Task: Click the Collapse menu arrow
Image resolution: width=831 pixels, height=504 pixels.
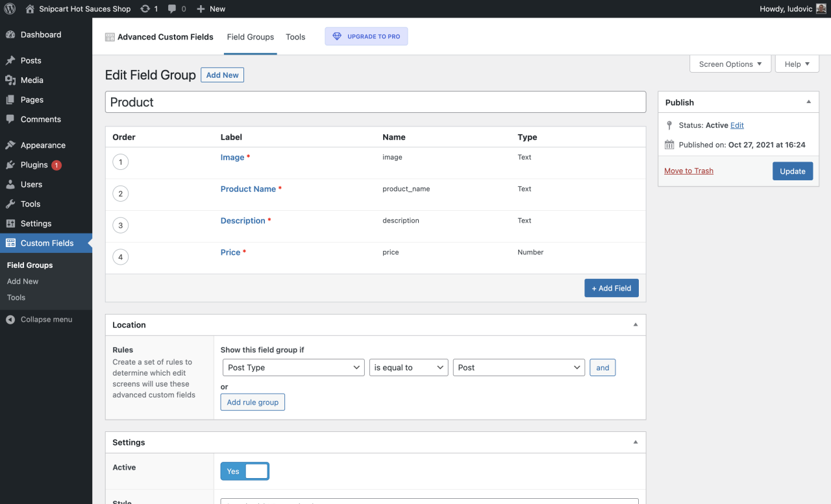Action: coord(10,320)
